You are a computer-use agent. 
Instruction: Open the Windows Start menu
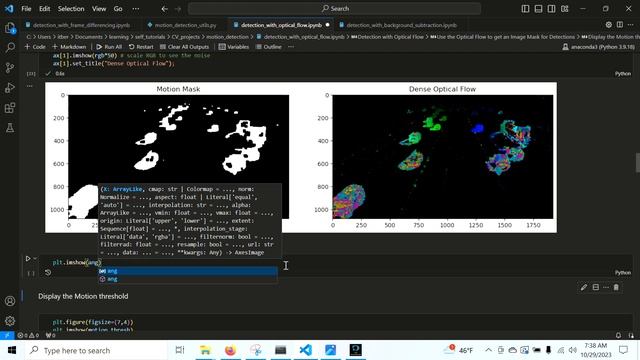pyautogui.click(x=11, y=350)
